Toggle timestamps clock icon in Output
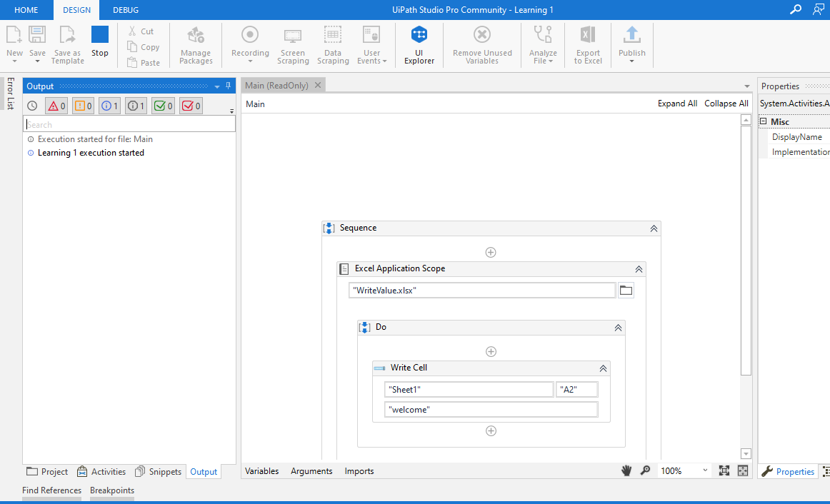Image resolution: width=830 pixels, height=504 pixels. 32,106
